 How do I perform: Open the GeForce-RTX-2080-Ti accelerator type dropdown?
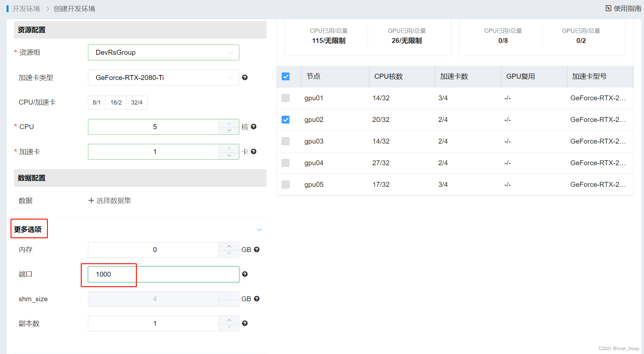163,78
